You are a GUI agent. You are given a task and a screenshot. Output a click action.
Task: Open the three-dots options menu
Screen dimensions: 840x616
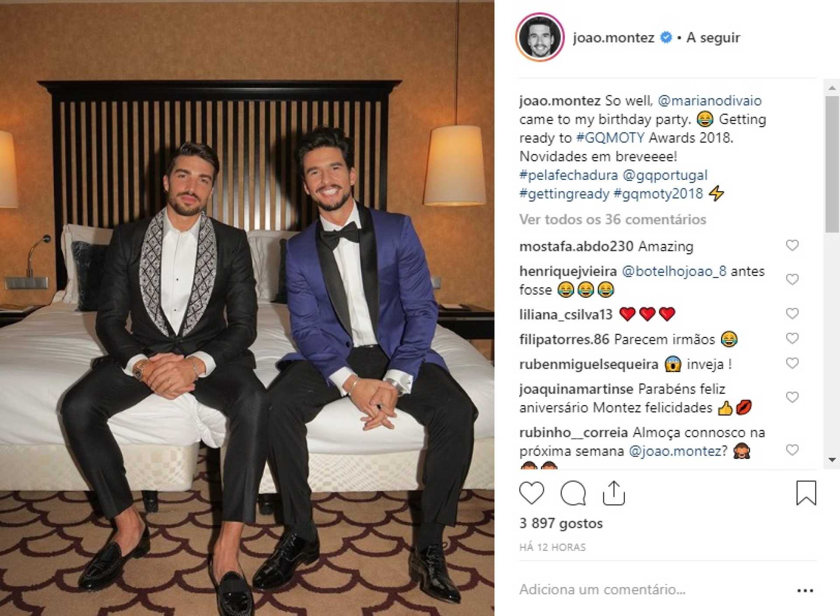click(805, 591)
